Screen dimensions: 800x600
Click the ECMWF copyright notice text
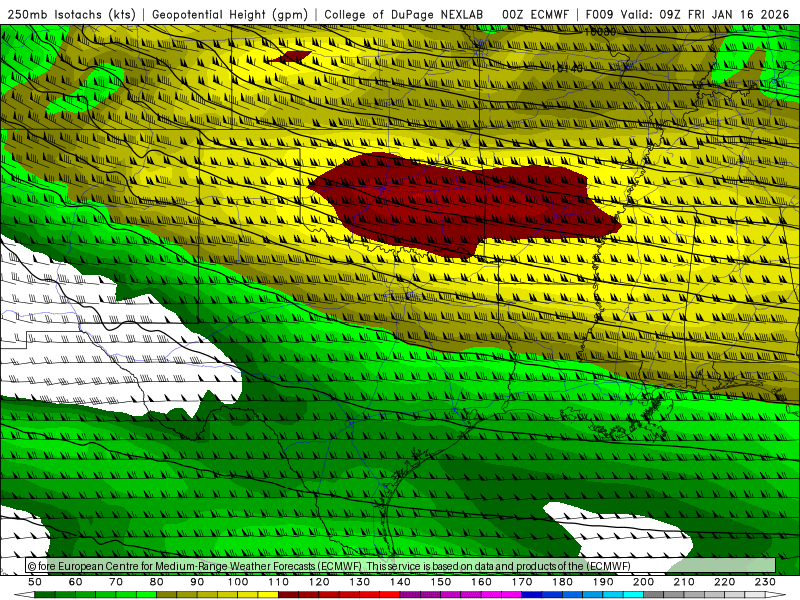pyautogui.click(x=329, y=566)
